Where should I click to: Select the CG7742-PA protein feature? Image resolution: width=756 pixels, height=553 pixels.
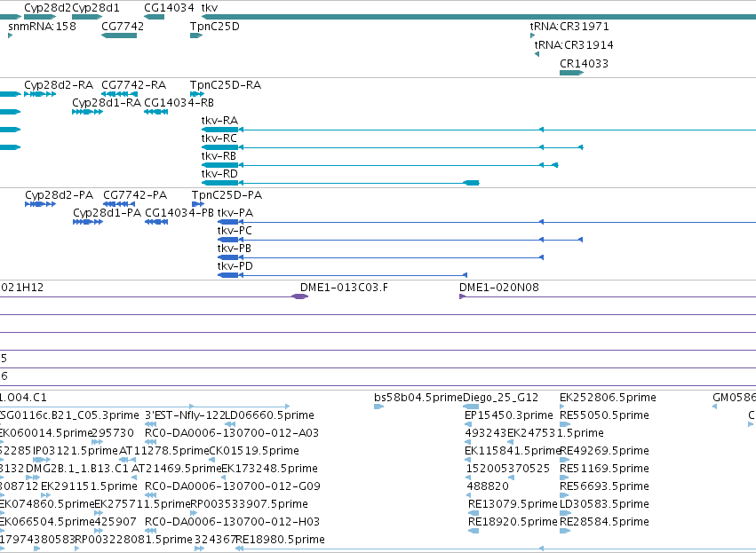[119, 204]
